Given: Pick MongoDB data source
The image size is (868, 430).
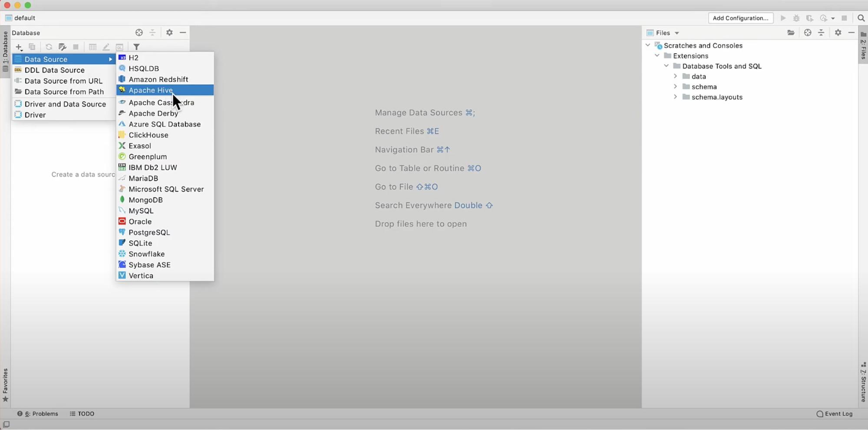Looking at the screenshot, I should click(165, 200).
